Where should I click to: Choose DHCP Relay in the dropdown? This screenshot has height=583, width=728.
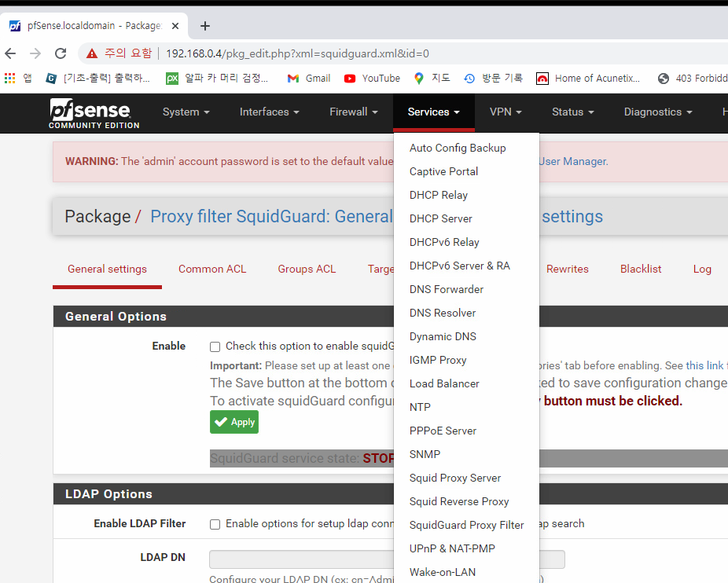(466, 195)
